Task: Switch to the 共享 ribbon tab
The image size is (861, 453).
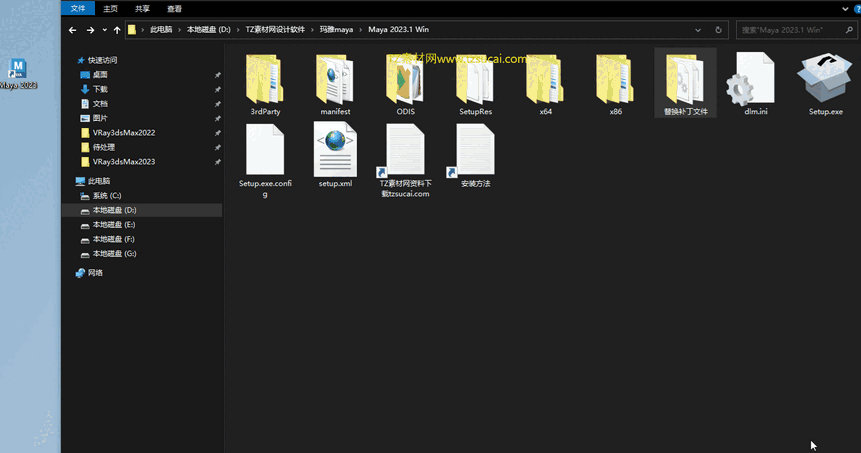Action: point(142,8)
